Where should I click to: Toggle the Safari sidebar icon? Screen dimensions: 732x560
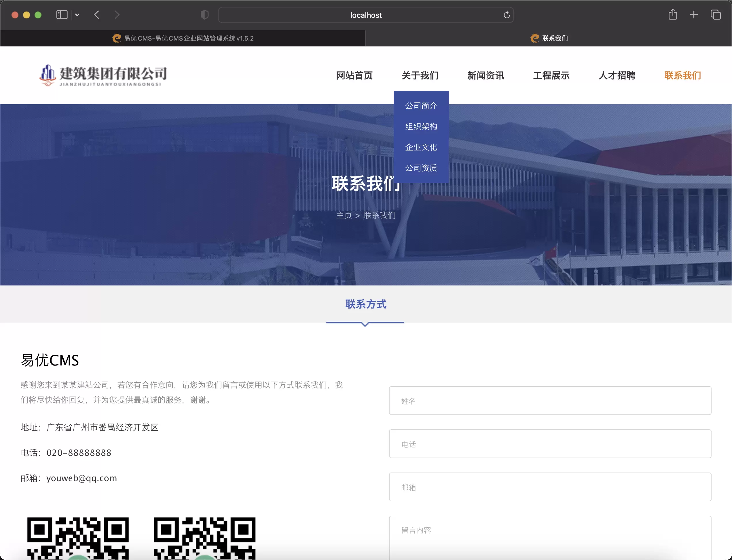pyautogui.click(x=62, y=15)
